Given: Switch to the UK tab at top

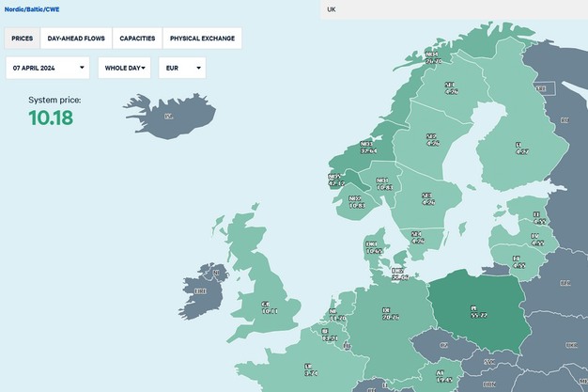Looking at the screenshot, I should [x=332, y=9].
